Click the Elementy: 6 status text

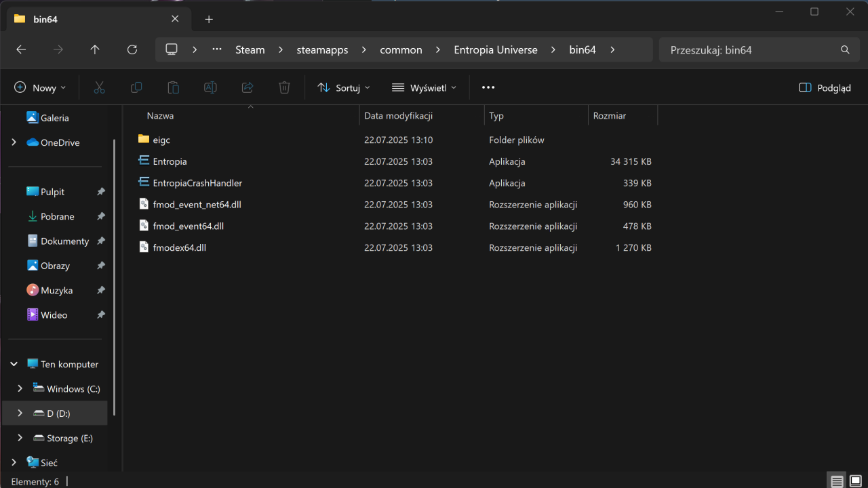point(35,481)
